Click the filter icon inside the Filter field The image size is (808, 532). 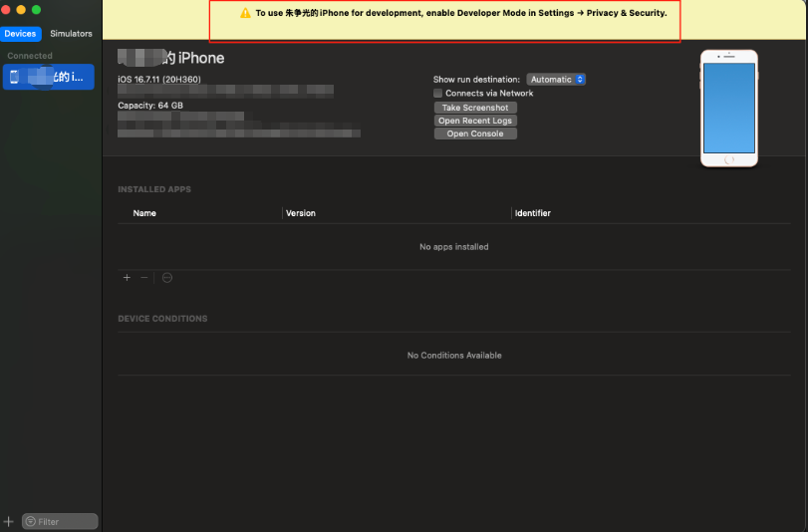pos(30,521)
